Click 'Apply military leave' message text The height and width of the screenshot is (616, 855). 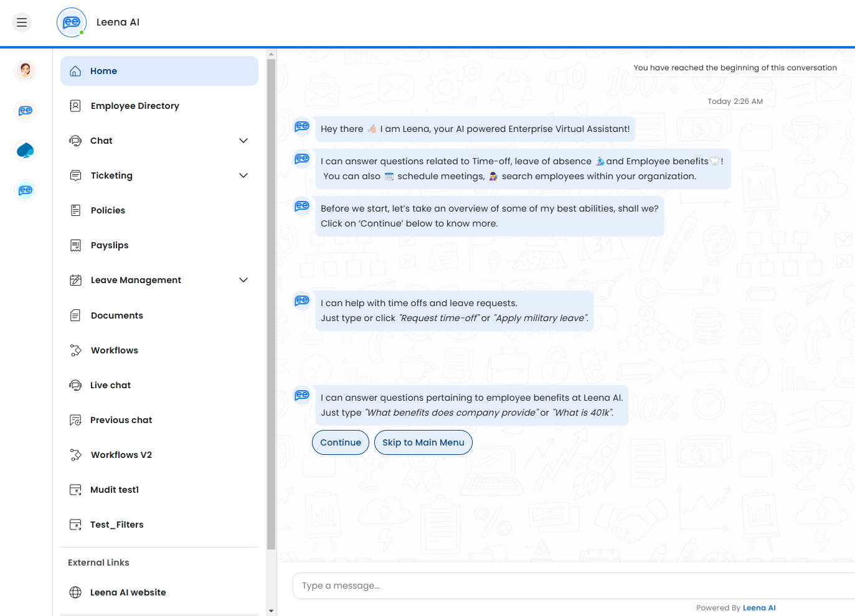(541, 318)
